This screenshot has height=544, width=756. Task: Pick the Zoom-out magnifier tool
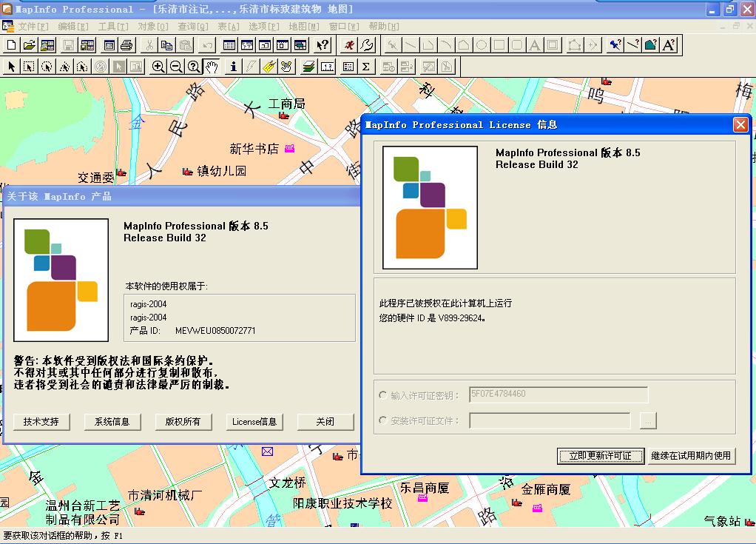point(176,67)
